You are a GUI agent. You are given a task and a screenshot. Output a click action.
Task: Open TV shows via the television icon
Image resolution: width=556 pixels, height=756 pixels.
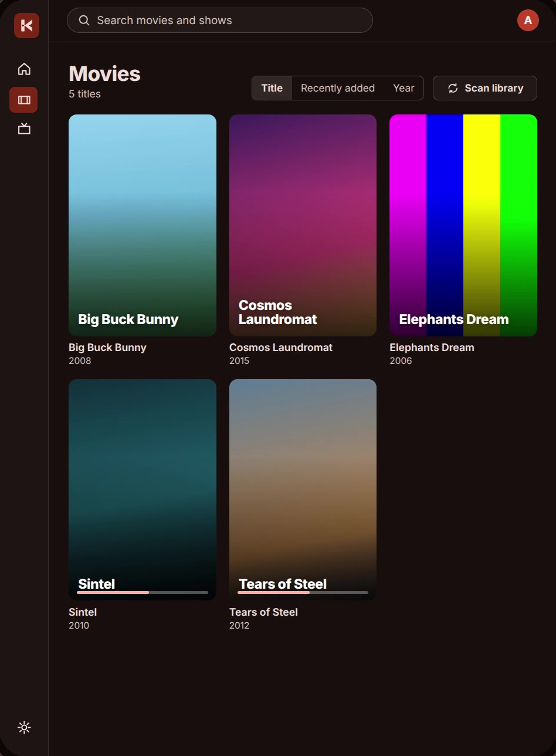tap(24, 128)
